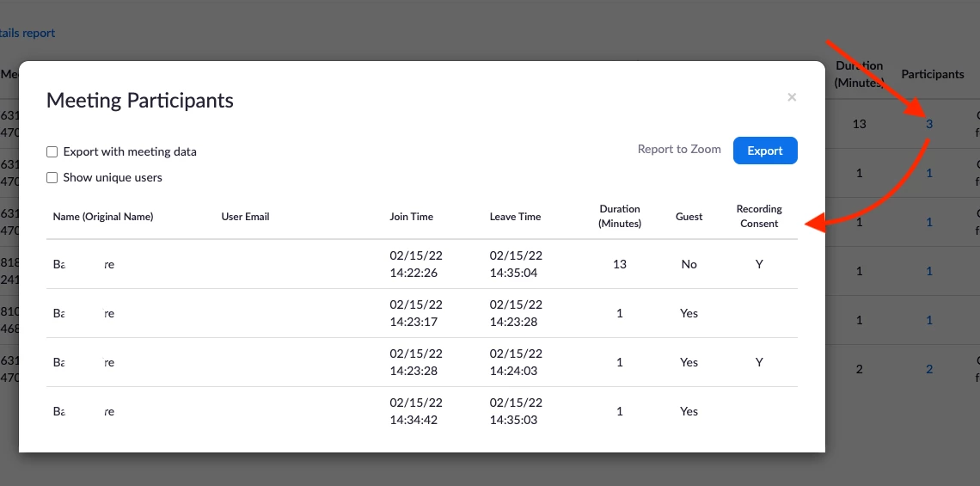Close the Meeting Participants dialog

pos(792,97)
